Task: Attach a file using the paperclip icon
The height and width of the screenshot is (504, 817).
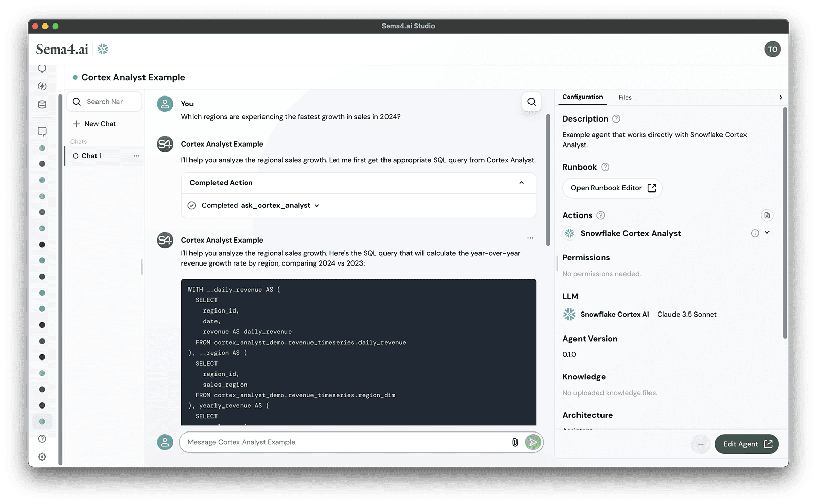Action: click(515, 442)
